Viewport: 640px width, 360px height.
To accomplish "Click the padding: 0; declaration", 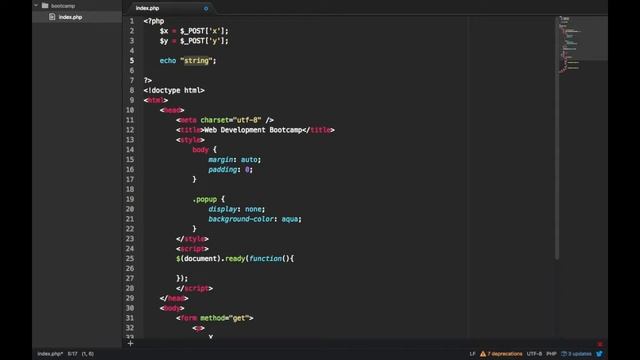I will tap(231, 169).
